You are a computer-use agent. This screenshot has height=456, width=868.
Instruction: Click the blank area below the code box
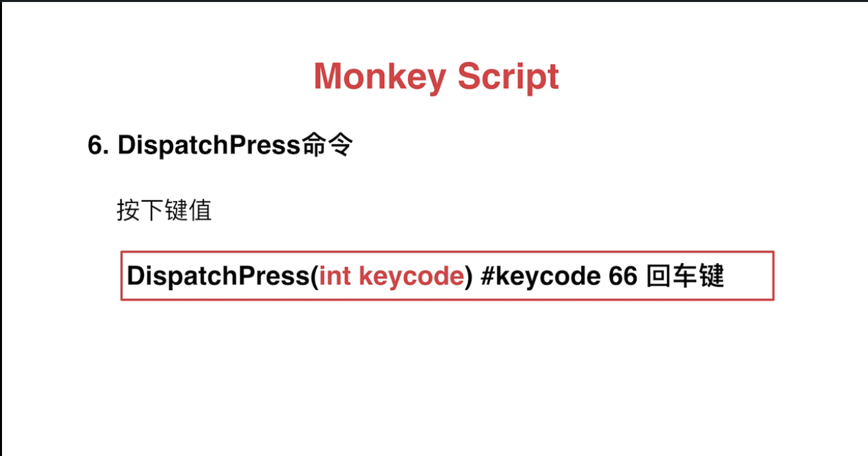click(x=447, y=377)
